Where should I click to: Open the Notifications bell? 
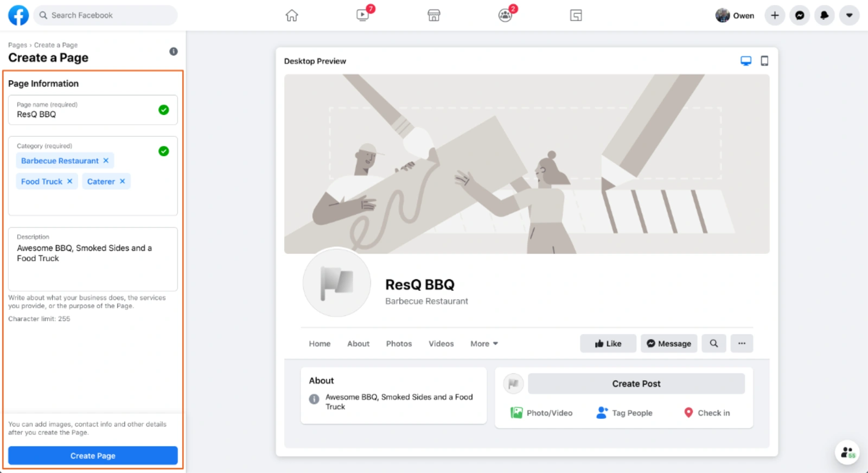[x=825, y=15]
